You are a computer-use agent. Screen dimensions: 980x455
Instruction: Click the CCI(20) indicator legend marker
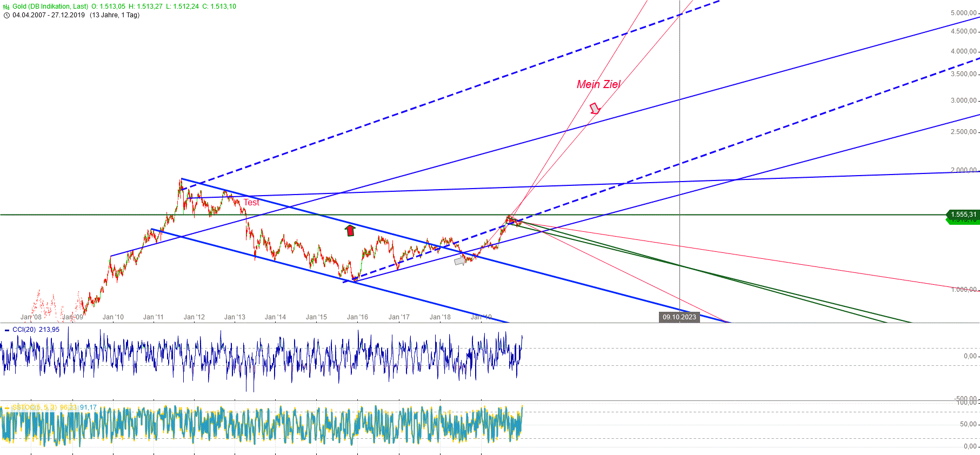7,330
